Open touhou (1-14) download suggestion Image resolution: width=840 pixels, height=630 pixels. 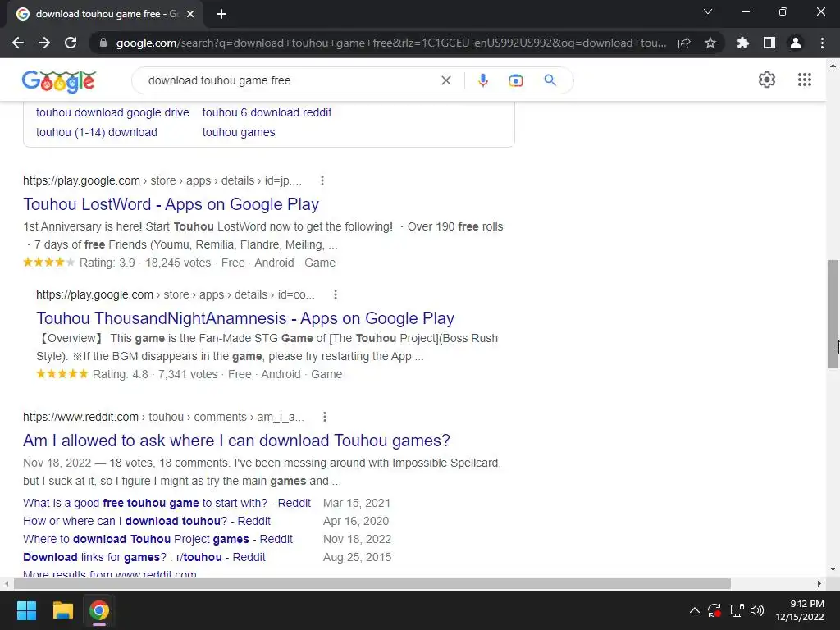click(97, 132)
